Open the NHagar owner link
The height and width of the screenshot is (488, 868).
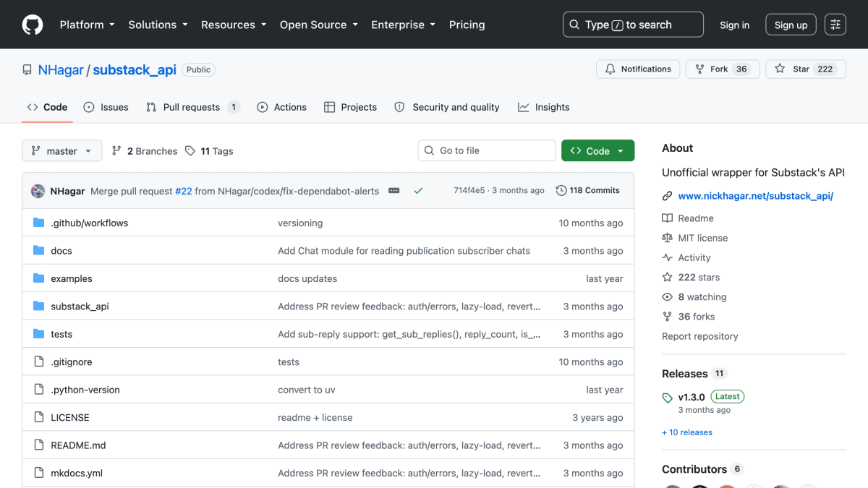[61, 70]
